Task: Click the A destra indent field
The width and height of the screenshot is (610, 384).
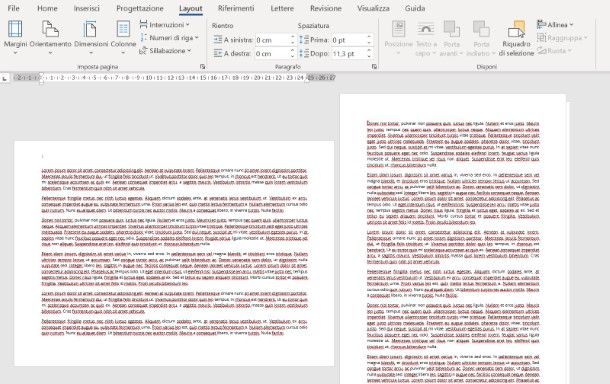Action: [272, 53]
